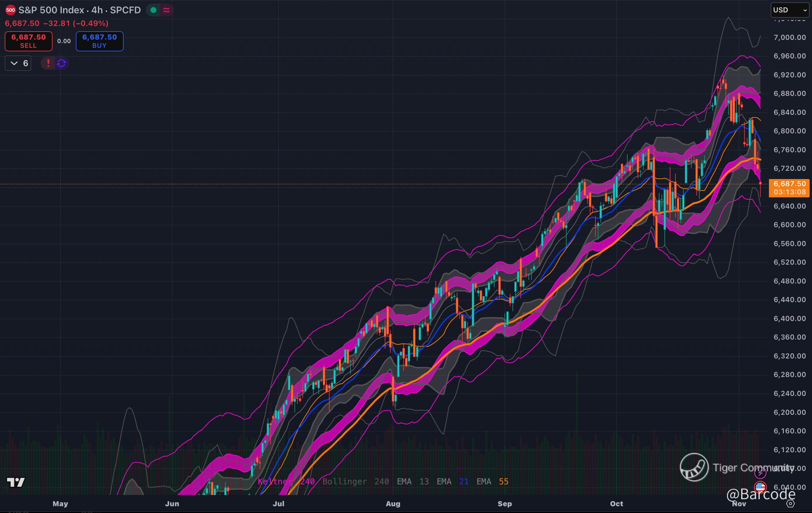
Task: Click the 6,687.50 BUY button
Action: click(x=99, y=41)
